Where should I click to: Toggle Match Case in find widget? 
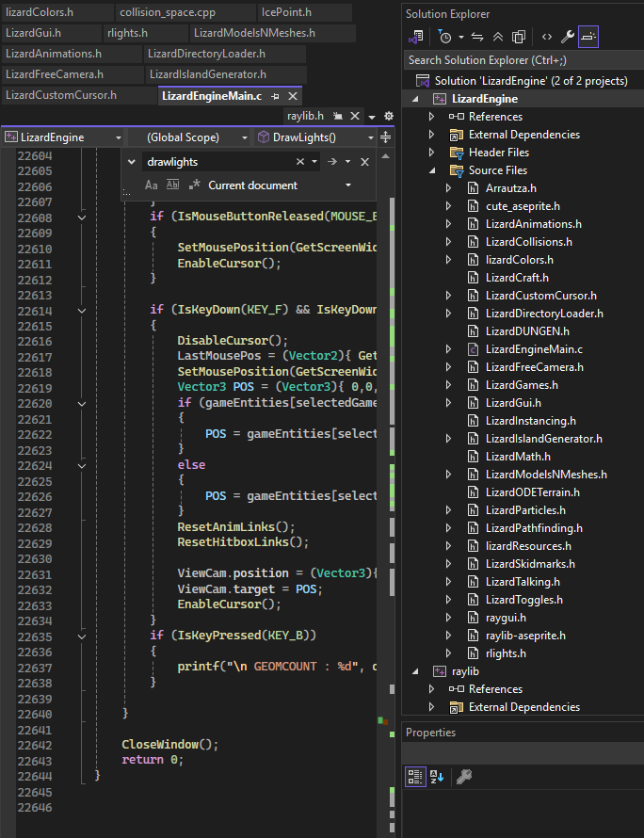153,185
